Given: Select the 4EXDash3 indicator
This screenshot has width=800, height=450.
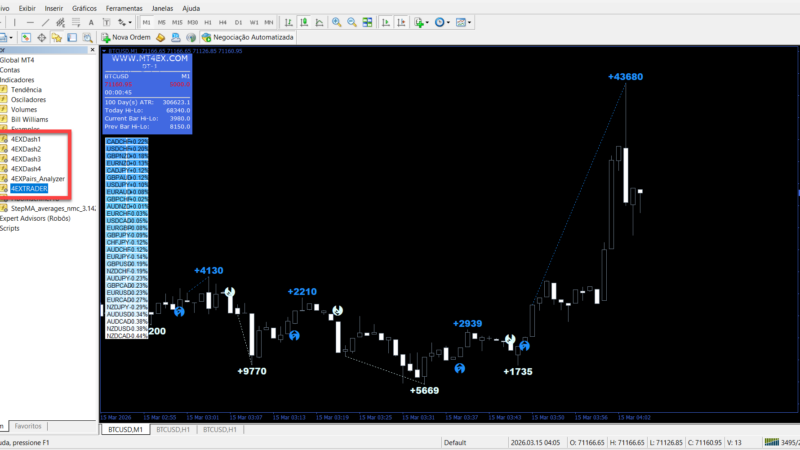Looking at the screenshot, I should point(26,159).
